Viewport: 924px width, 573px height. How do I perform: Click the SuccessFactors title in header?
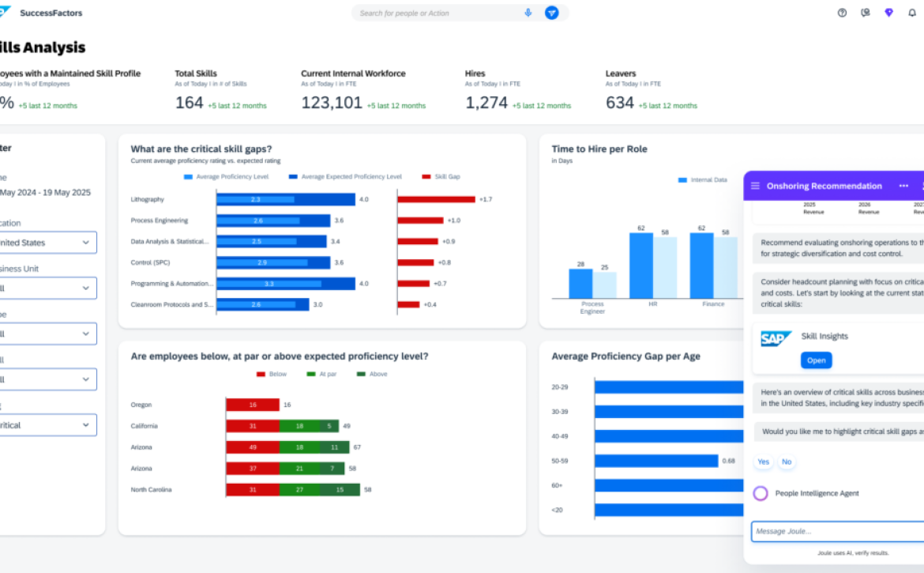[x=51, y=13]
